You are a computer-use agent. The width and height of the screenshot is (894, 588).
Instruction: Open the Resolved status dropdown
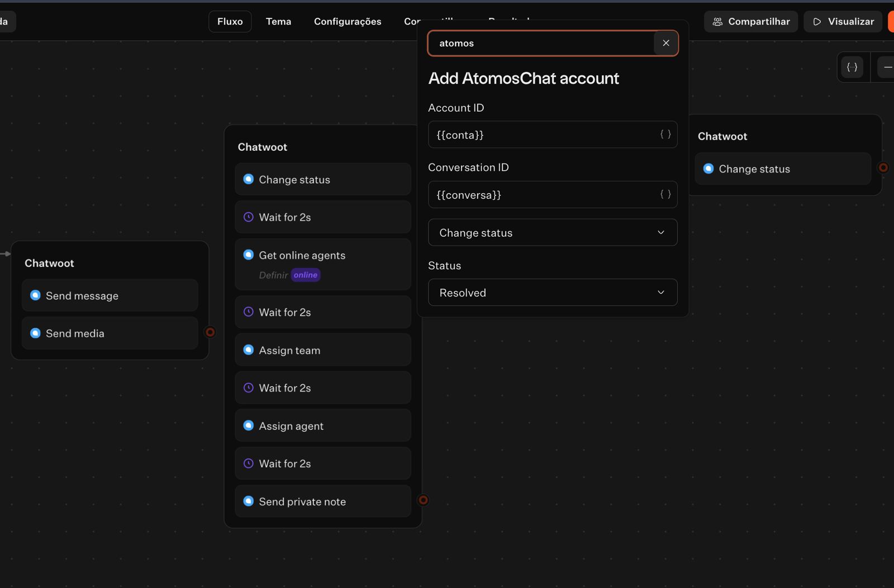pyautogui.click(x=552, y=293)
